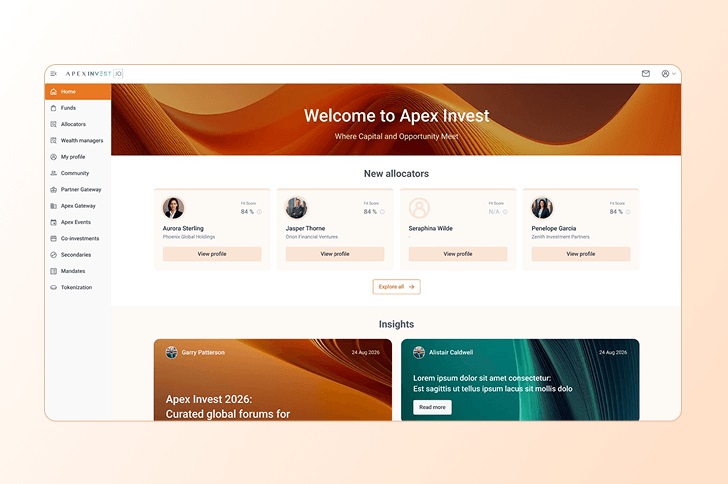
Task: Open the Wealth managers menu label
Action: pyautogui.click(x=82, y=140)
